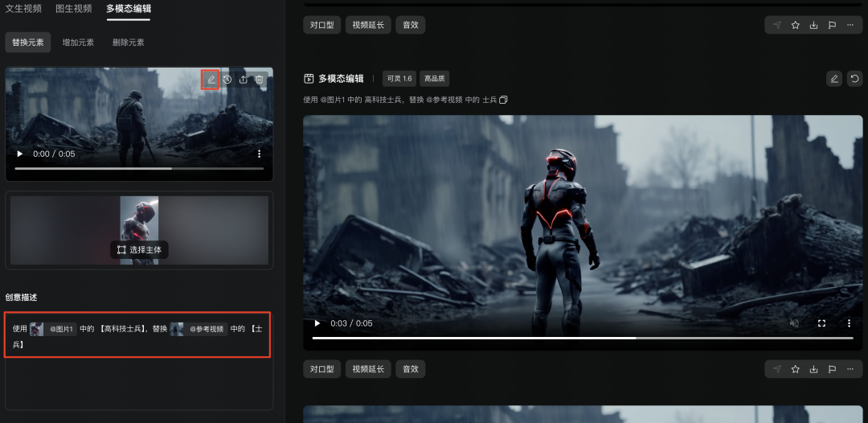The height and width of the screenshot is (423, 868).
Task: Click the regenerate circular arrow icon
Action: click(854, 79)
